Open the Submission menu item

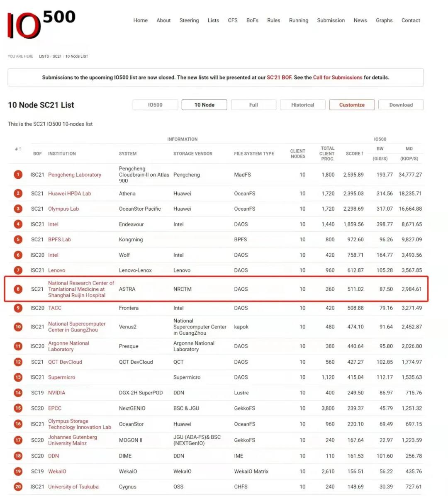tap(331, 20)
